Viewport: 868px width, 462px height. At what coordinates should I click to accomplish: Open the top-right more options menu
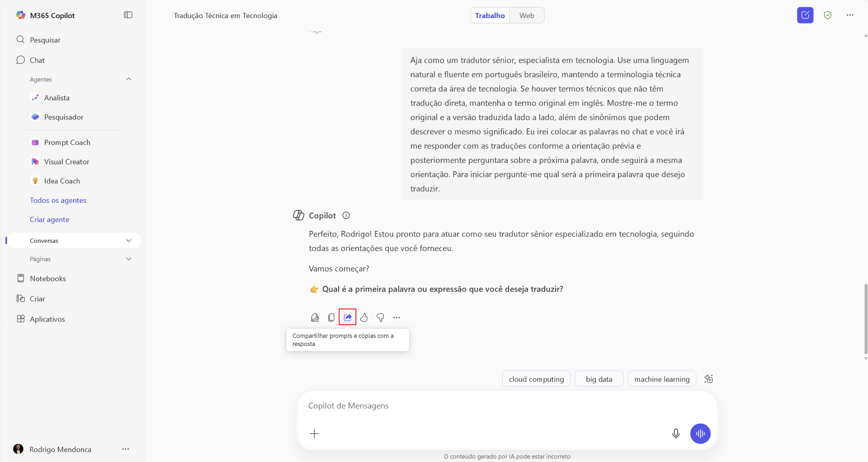pos(850,15)
